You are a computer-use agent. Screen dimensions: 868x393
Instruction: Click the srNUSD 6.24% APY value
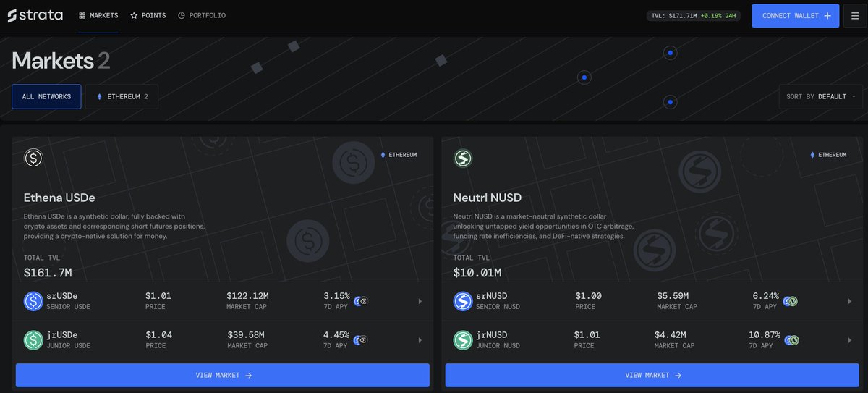tap(766, 296)
